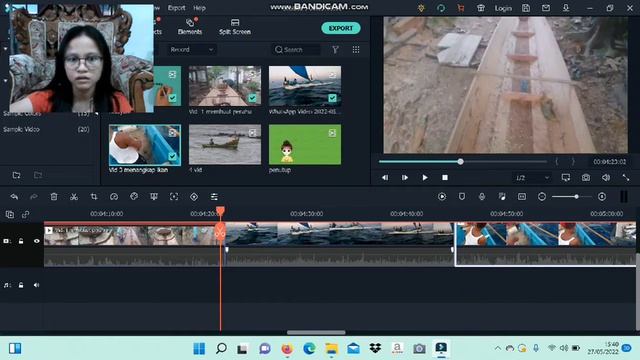This screenshot has width=640, height=360.
Task: Lock the audio track
Action: [21, 285]
